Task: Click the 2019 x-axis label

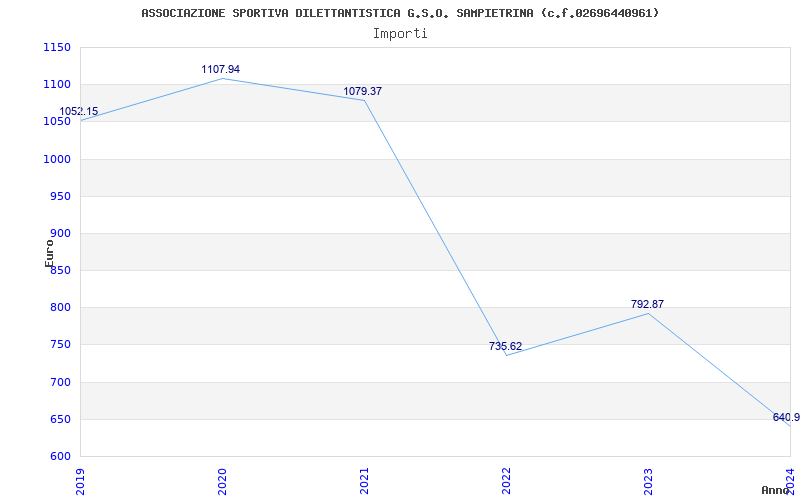Action: tap(80, 481)
